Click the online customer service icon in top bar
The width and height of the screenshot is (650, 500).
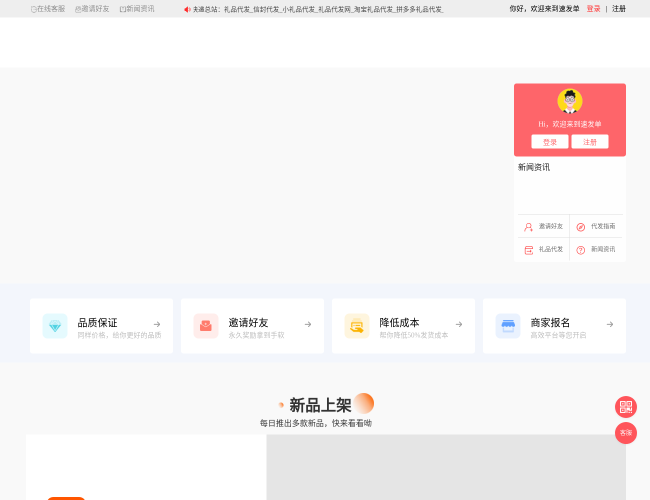coord(34,9)
